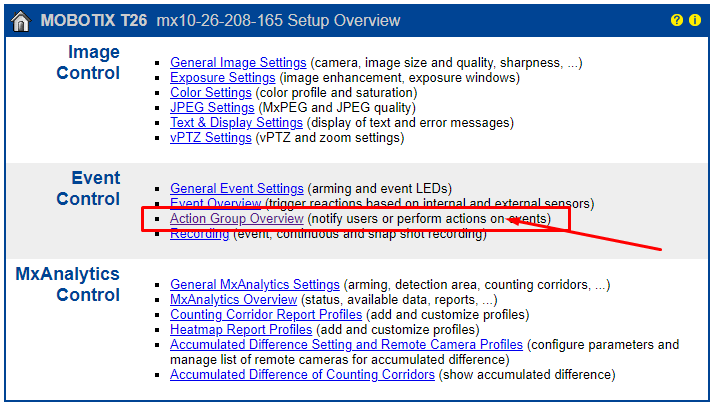The height and width of the screenshot is (409, 715).
Task: Click the text '(color profile and saturation)'
Action: tap(337, 93)
